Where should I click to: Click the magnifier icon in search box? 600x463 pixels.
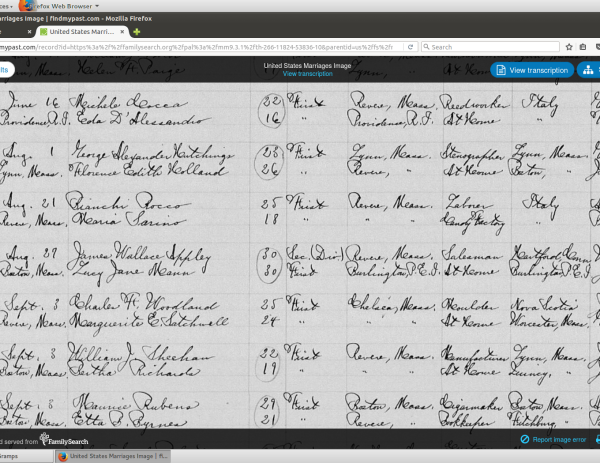(x=427, y=46)
